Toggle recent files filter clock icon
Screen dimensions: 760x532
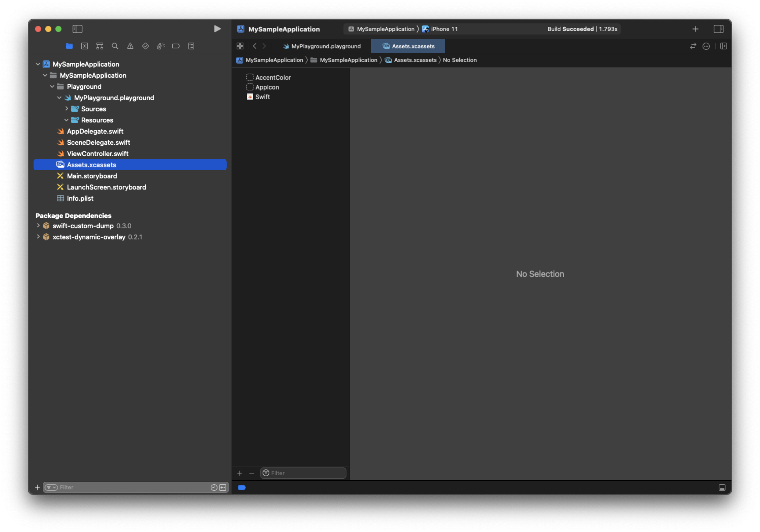tap(214, 487)
